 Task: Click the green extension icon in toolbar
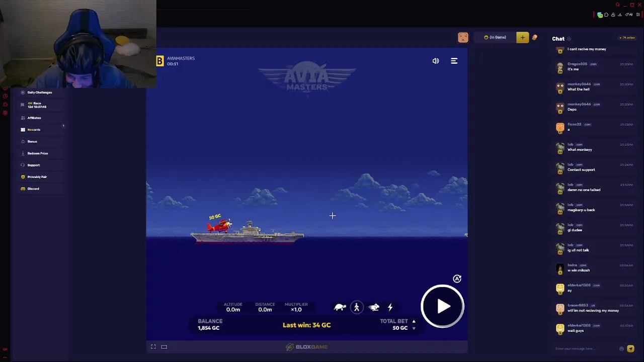coord(600,15)
